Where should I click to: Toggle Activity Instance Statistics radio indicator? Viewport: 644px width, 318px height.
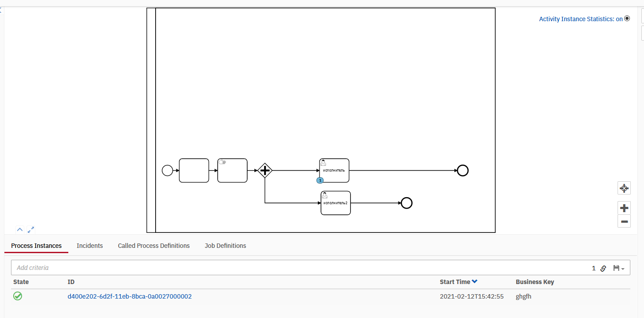click(x=627, y=19)
